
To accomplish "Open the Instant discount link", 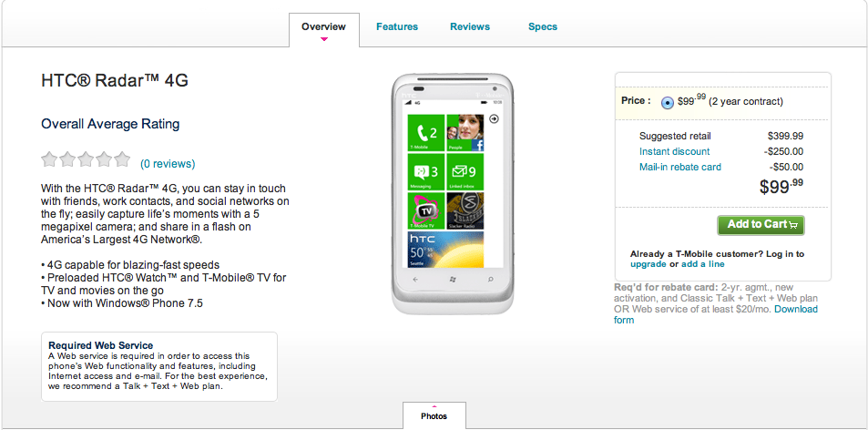I will coord(674,151).
